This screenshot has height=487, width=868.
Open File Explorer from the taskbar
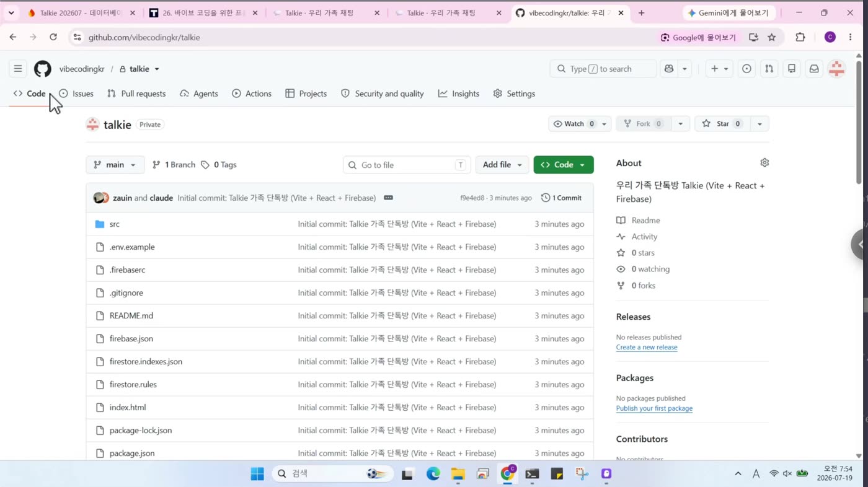458,474
